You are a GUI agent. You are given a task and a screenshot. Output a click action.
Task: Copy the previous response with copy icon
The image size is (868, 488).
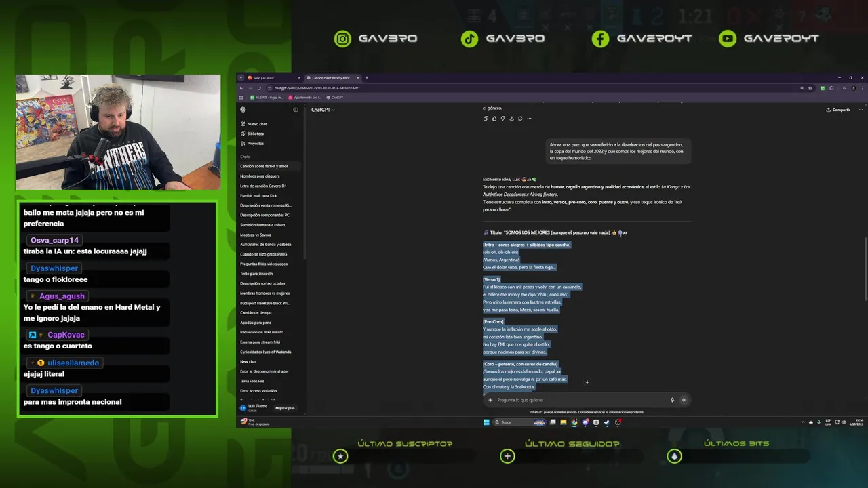tap(486, 119)
